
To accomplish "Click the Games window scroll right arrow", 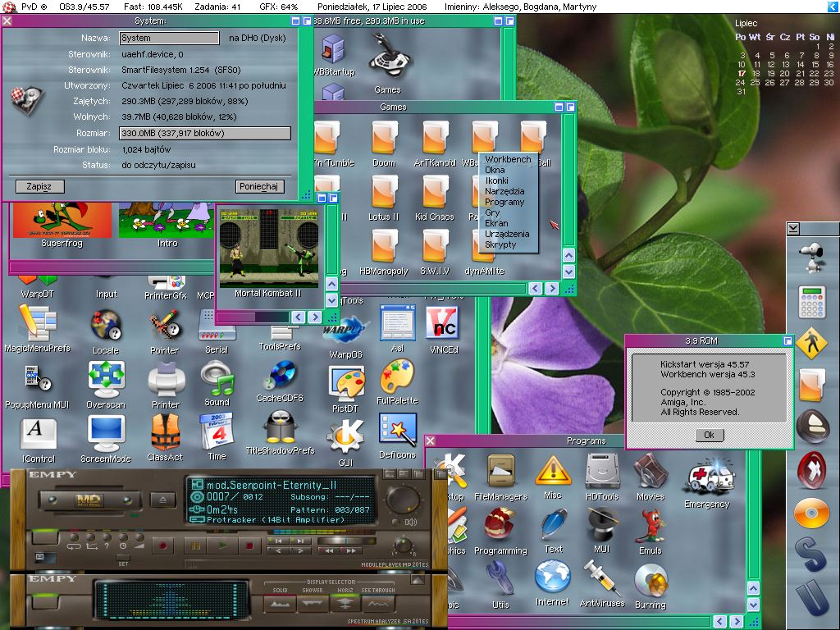I will coord(552,288).
